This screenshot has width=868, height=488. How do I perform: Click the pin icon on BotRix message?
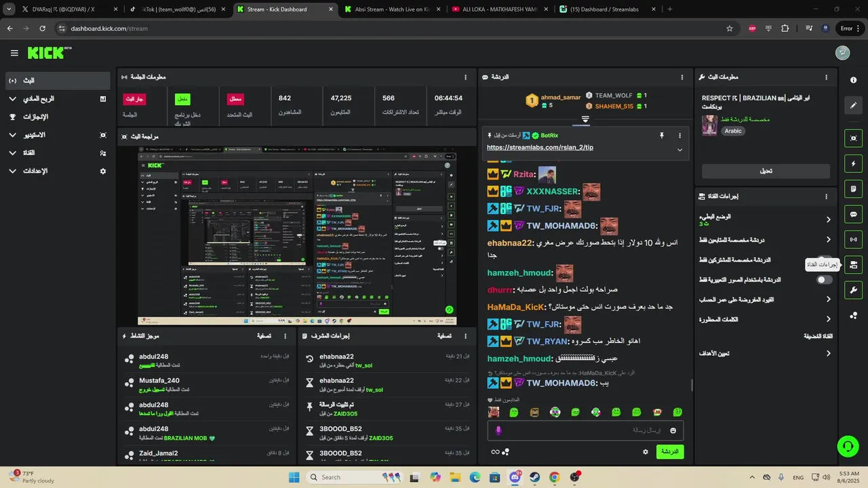662,136
